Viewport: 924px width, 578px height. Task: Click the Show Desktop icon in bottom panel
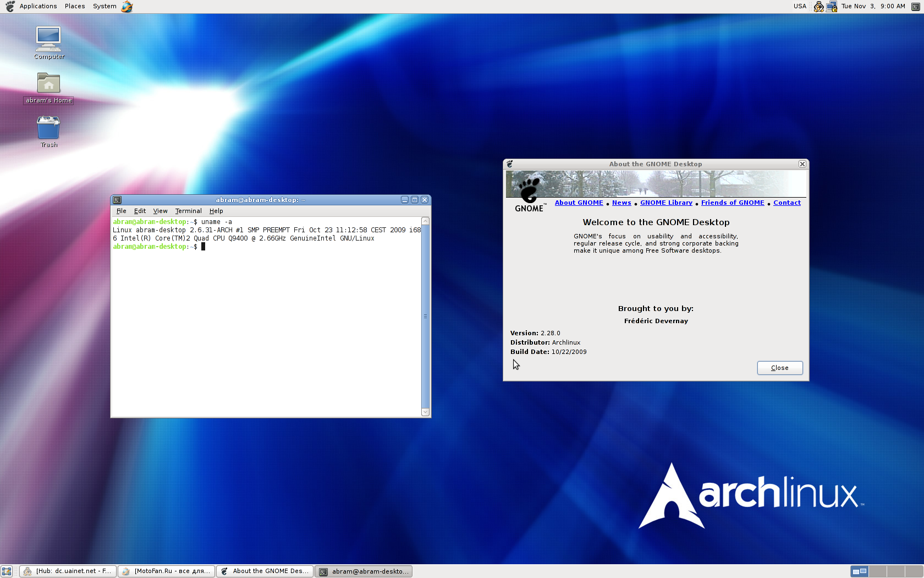click(7, 571)
